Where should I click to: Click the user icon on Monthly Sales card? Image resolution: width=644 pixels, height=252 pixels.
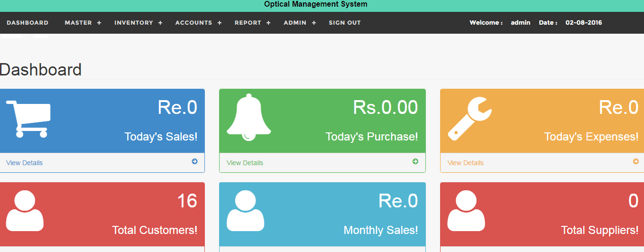tap(245, 211)
